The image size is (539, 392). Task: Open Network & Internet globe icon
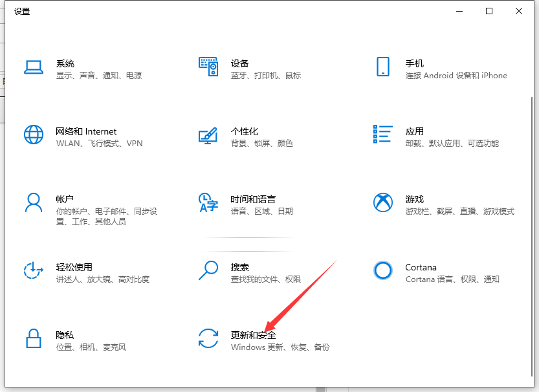[33, 135]
